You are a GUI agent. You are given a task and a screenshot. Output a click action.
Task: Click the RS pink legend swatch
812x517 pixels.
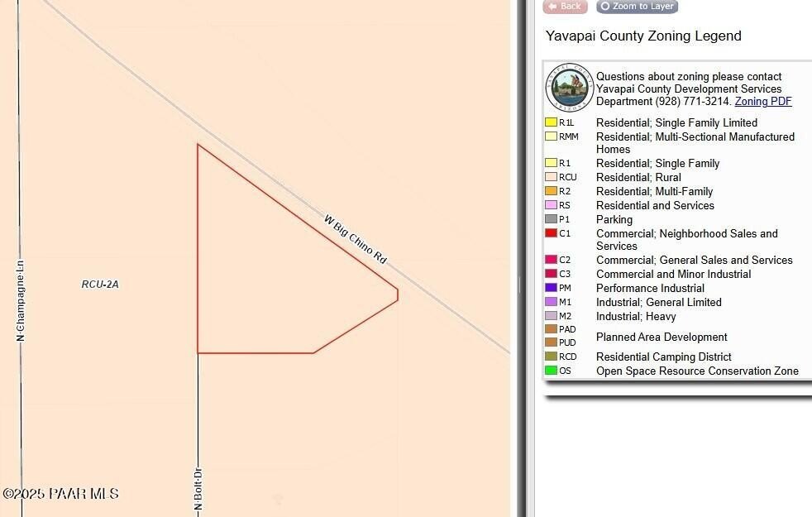tap(551, 205)
